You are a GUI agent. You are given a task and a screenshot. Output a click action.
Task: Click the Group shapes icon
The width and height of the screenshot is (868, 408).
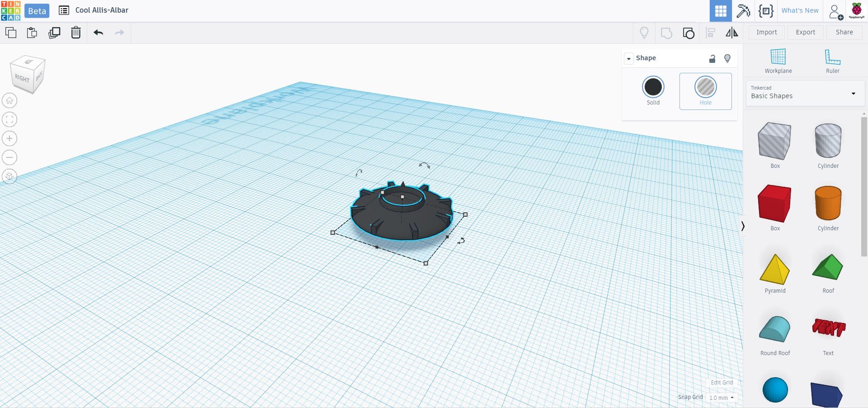(666, 33)
